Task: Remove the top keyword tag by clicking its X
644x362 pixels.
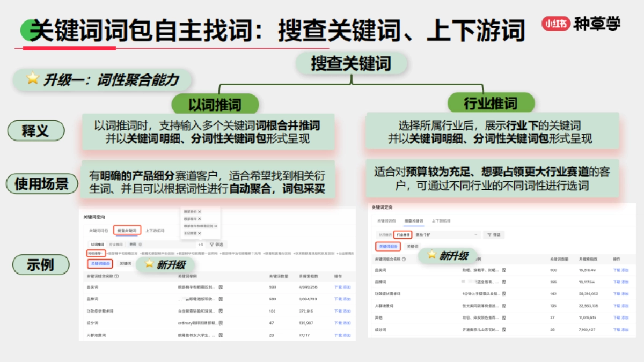Action: coord(200,212)
